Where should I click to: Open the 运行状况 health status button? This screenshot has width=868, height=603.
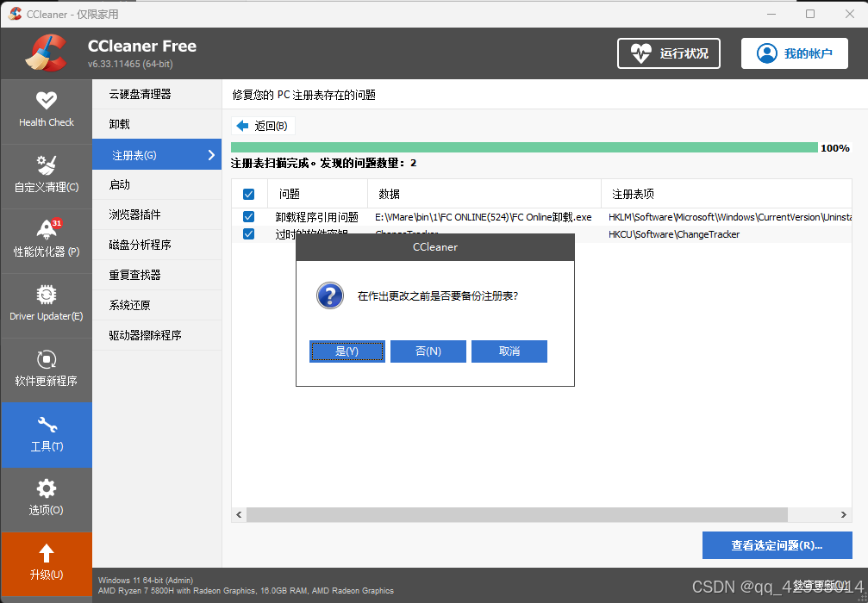click(669, 53)
